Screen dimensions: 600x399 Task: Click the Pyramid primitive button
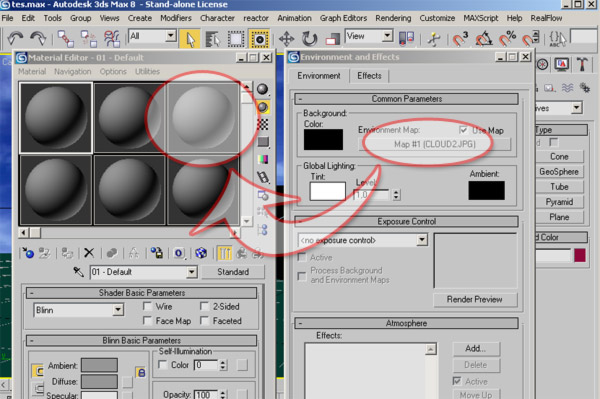559,202
